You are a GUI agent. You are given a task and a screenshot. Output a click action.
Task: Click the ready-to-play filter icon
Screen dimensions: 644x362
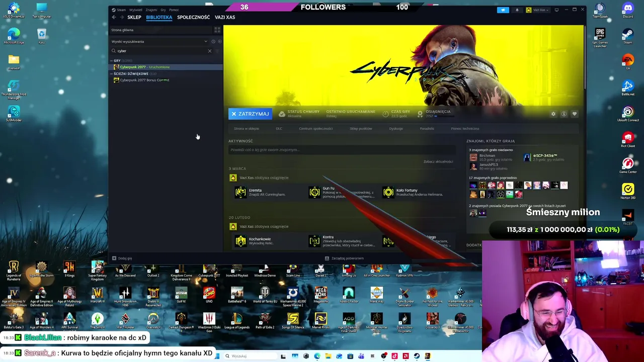tap(219, 42)
